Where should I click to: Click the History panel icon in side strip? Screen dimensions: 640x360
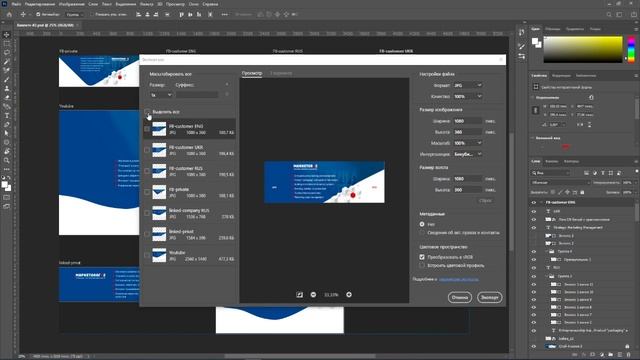(x=521, y=33)
